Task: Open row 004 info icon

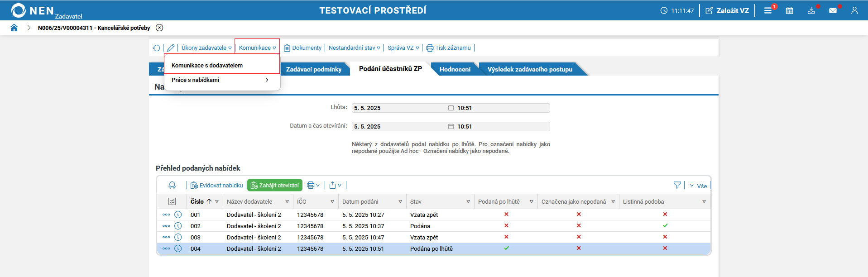Action: (x=178, y=248)
